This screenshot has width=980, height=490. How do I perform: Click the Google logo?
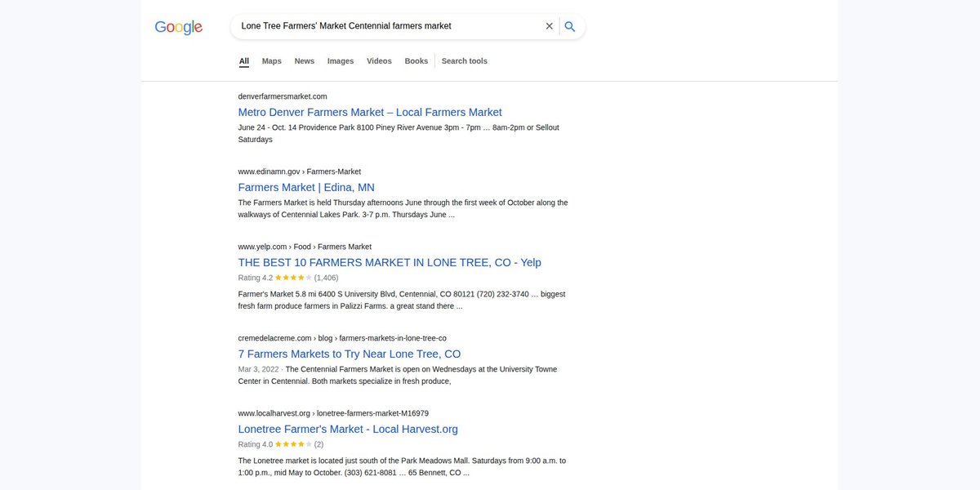(x=179, y=27)
